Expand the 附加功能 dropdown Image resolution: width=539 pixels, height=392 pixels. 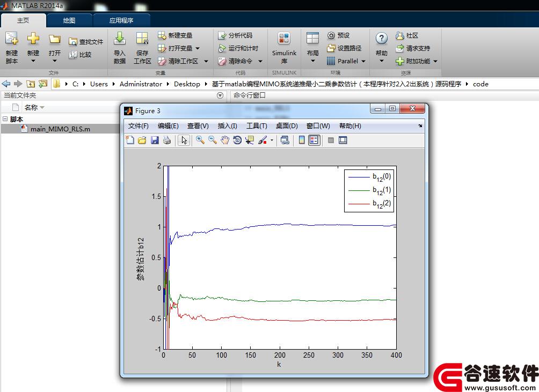[435, 61]
